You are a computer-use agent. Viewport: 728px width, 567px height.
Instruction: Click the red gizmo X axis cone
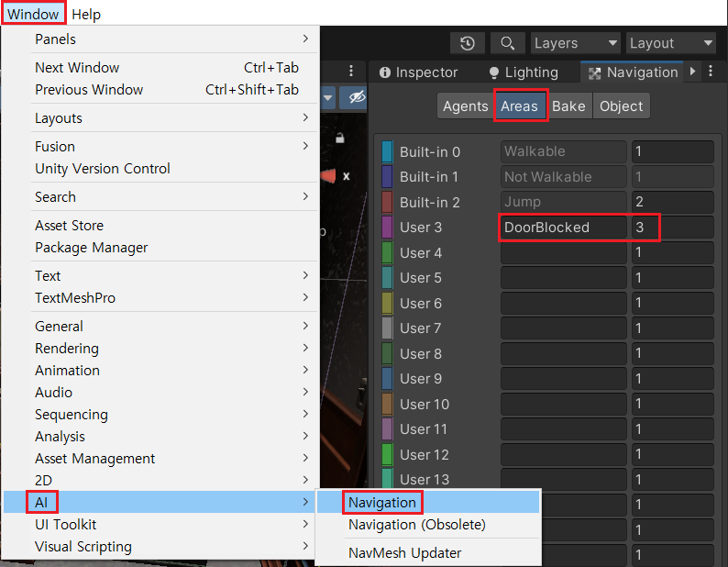point(328,176)
